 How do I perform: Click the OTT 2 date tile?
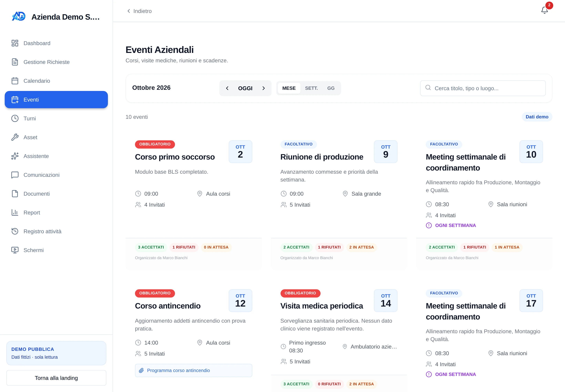tap(240, 152)
